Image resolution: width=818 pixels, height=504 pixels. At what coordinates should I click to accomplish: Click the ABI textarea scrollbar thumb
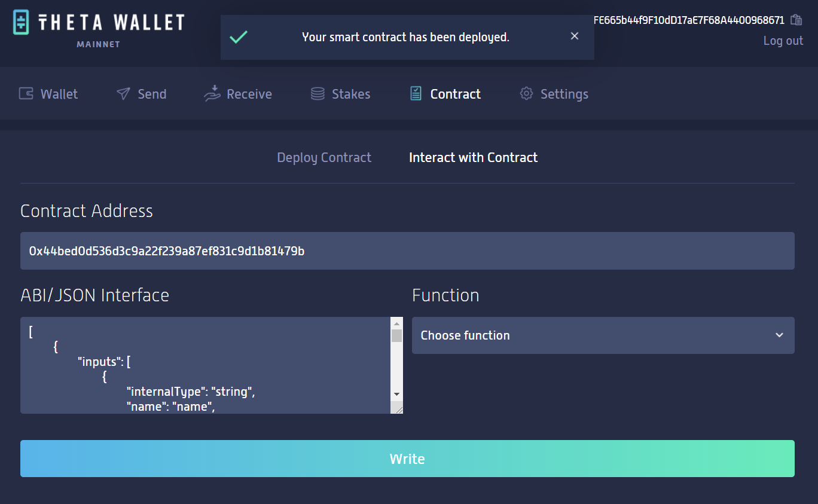tap(396, 335)
